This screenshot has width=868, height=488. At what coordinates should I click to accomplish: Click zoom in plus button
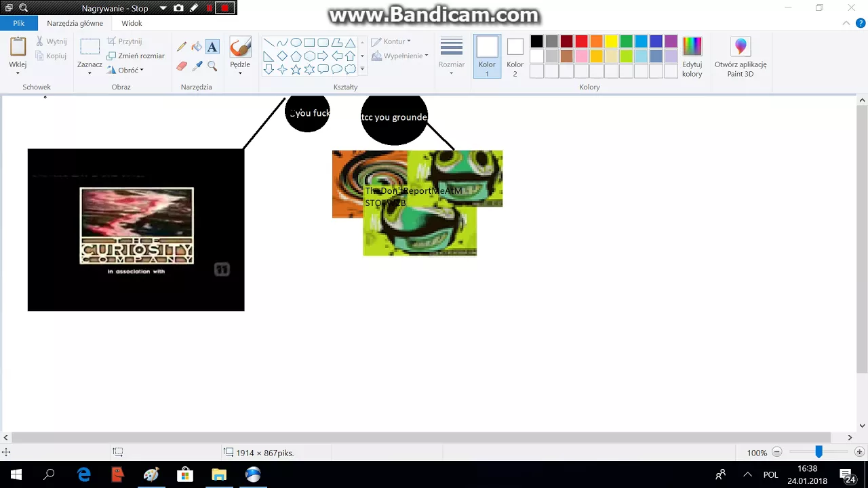(860, 452)
